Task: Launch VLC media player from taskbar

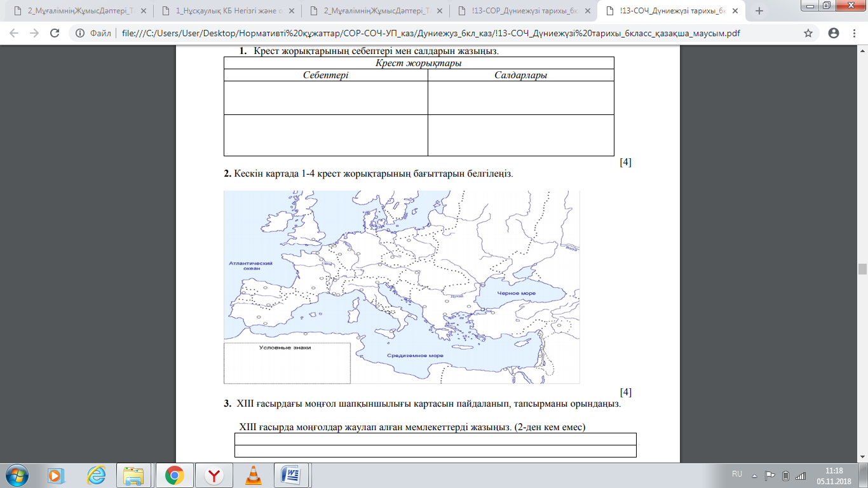Action: 253,475
